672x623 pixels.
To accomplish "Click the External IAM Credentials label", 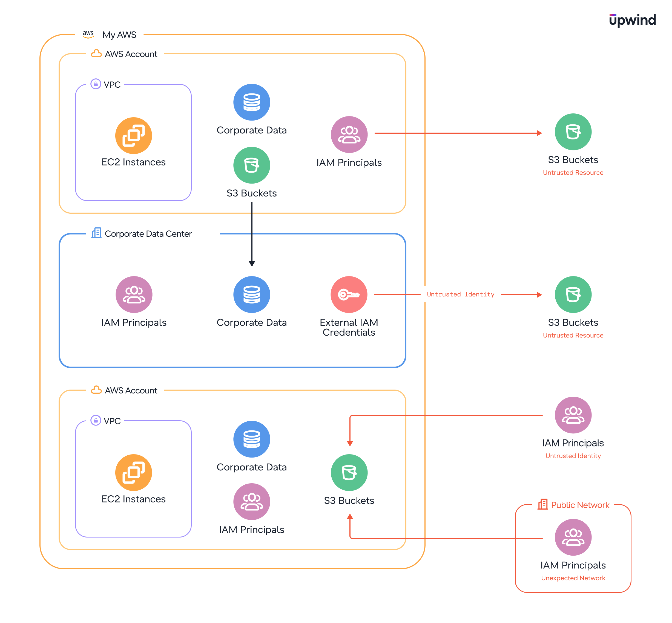I will 349,327.
